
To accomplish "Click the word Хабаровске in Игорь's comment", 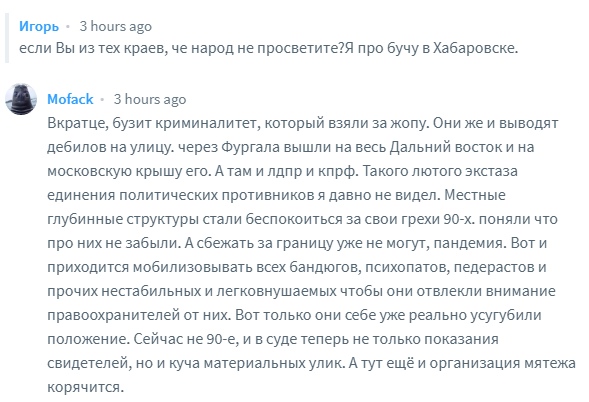I will (475, 48).
